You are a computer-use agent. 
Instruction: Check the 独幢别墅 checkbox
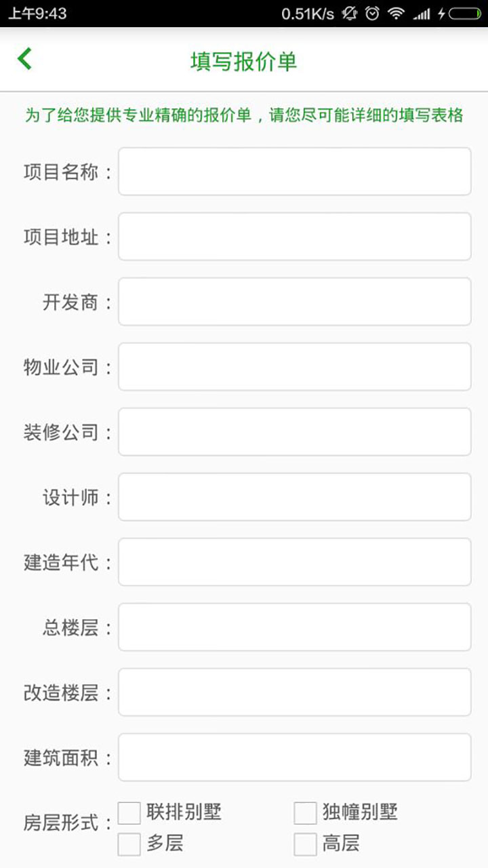tap(305, 812)
